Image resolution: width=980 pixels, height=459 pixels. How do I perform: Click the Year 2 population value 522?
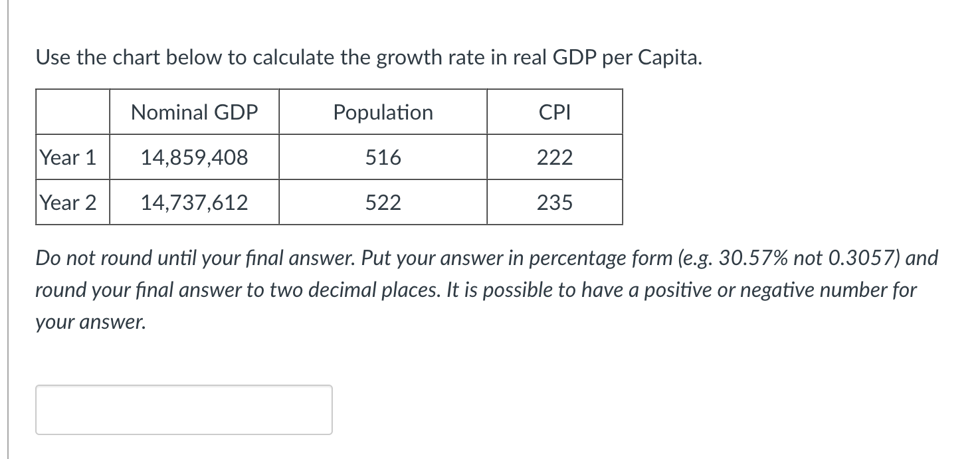(383, 203)
